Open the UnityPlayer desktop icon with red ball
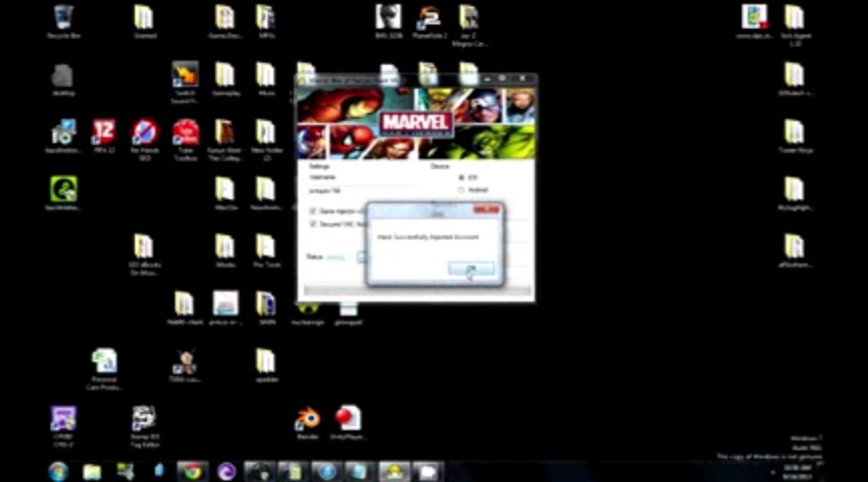This screenshot has height=482, width=868. coord(348,423)
